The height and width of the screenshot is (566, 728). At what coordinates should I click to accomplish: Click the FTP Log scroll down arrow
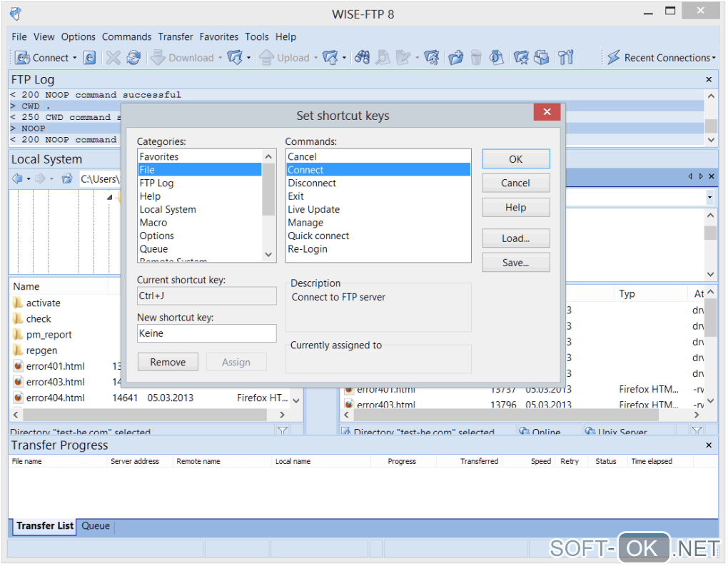click(711, 140)
